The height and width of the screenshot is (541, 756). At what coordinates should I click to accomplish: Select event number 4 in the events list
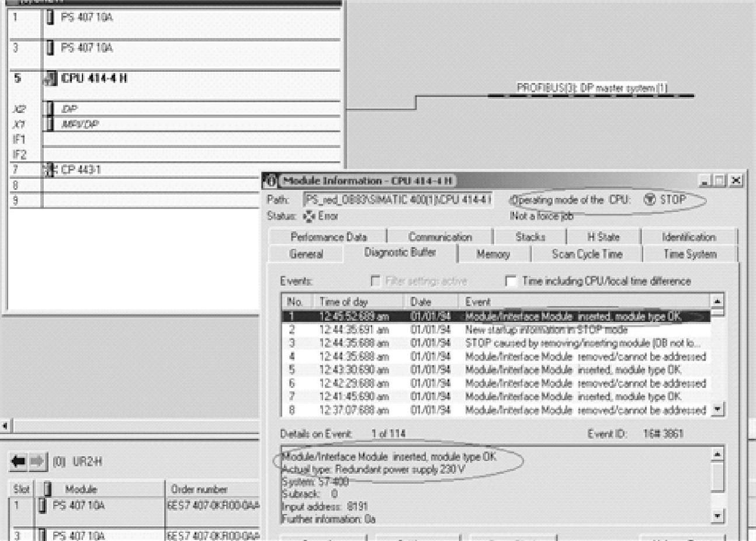[496, 356]
